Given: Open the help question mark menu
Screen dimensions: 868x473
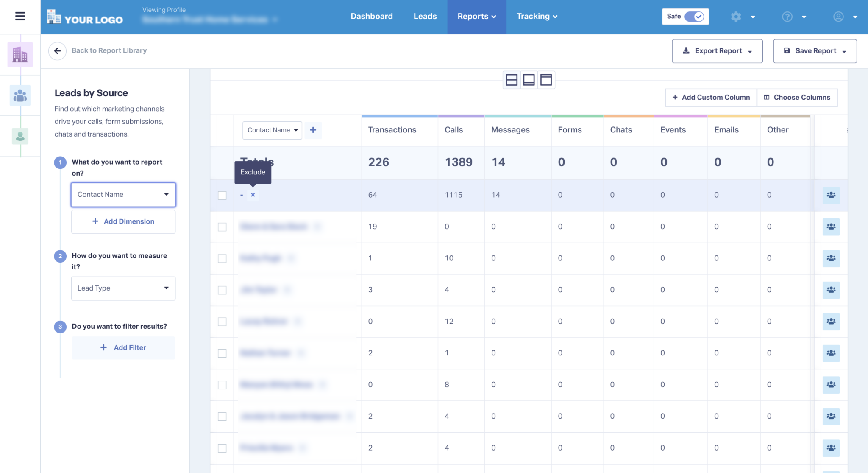Looking at the screenshot, I should (787, 16).
